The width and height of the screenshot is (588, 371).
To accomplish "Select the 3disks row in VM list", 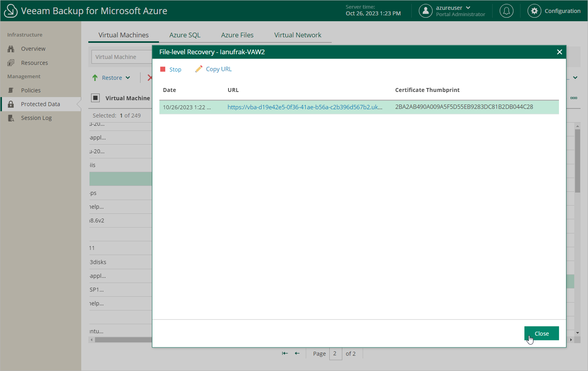I will 120,262.
